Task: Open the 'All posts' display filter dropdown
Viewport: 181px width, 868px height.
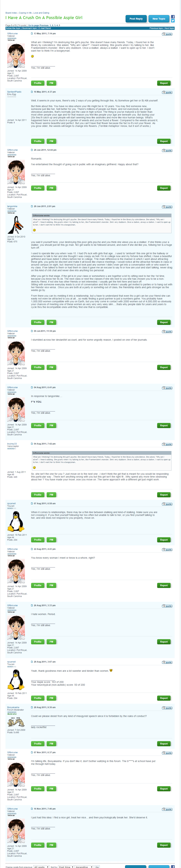Action: (x=41, y=867)
